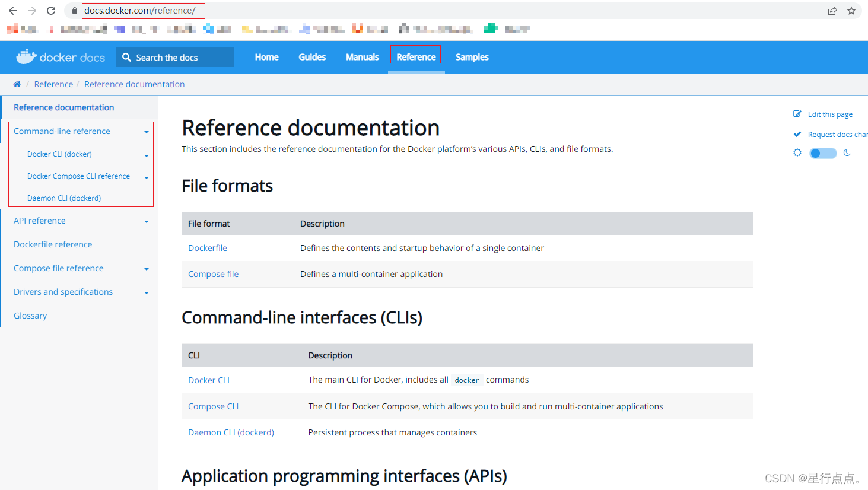
Task: Click the Search the docs field
Action: coord(175,57)
